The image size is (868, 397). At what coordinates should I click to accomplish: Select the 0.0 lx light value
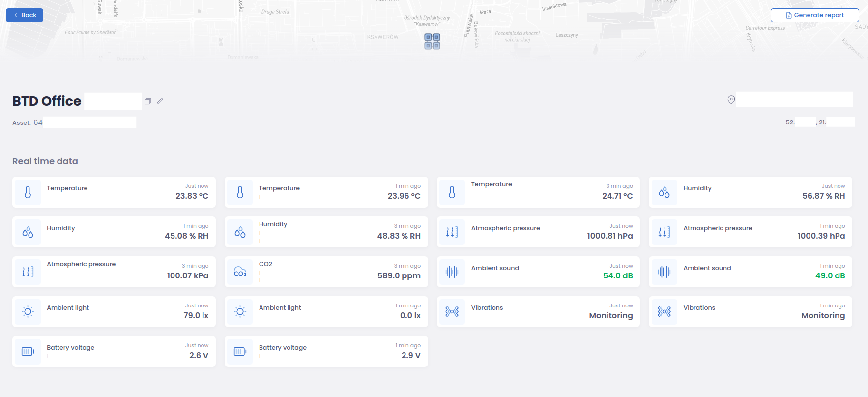(x=410, y=315)
